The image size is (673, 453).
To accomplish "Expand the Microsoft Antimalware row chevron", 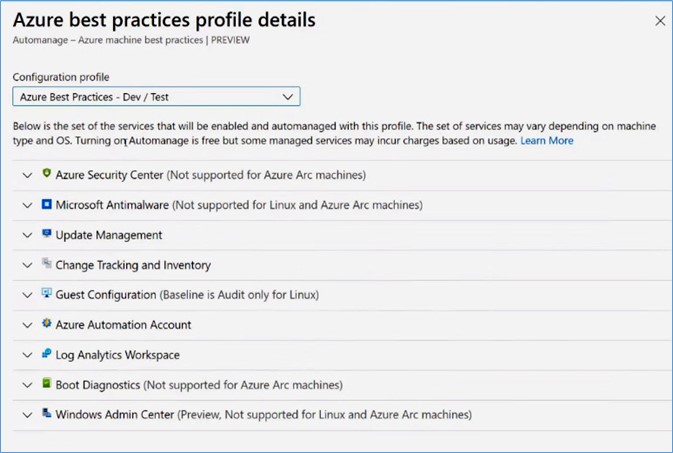I will (27, 206).
